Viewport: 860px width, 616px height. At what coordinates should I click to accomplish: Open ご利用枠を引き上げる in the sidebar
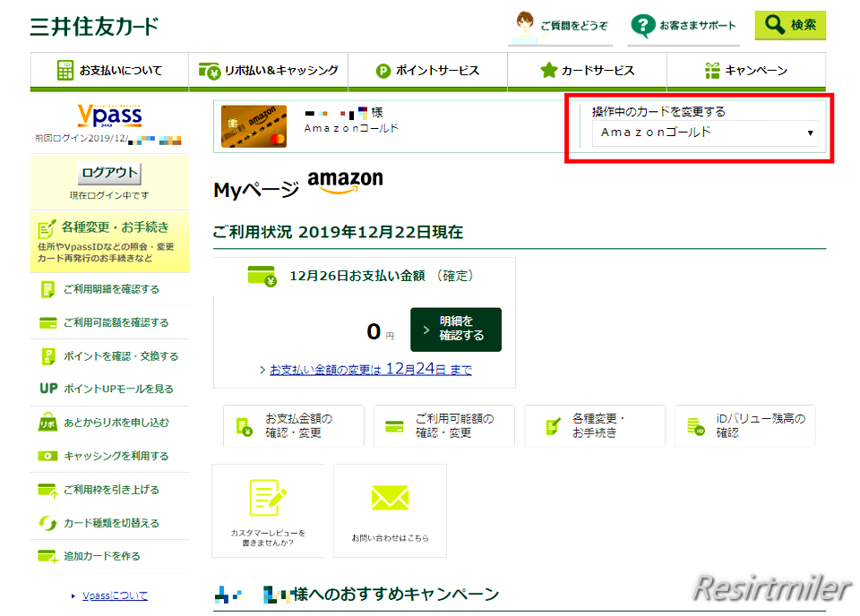[x=109, y=490]
